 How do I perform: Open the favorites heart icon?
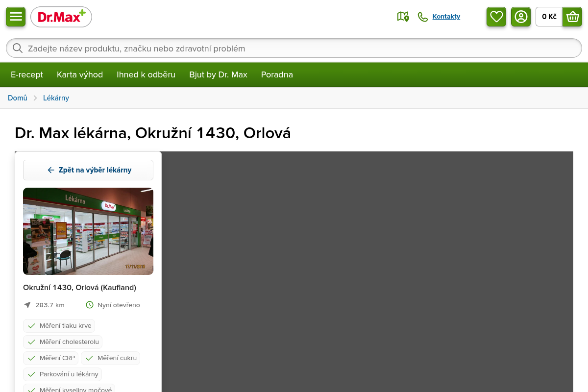(x=496, y=17)
